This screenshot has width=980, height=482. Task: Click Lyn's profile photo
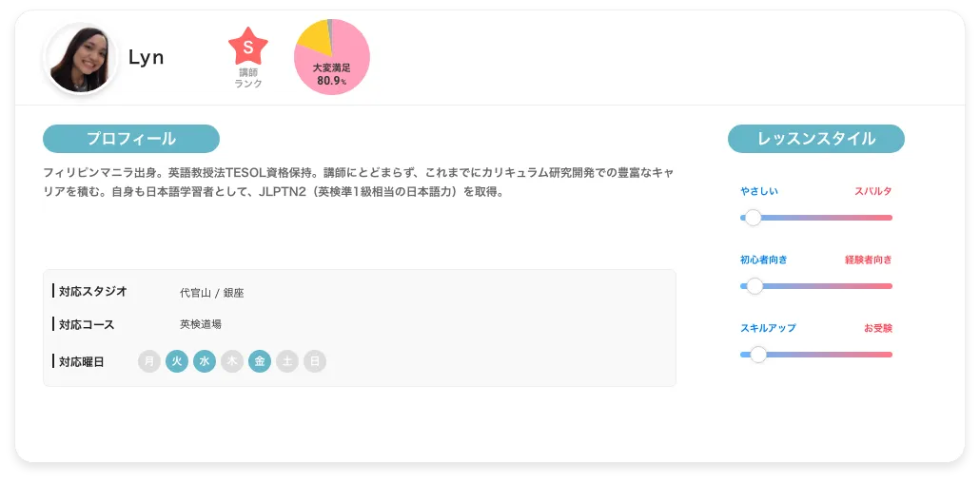coord(81,59)
